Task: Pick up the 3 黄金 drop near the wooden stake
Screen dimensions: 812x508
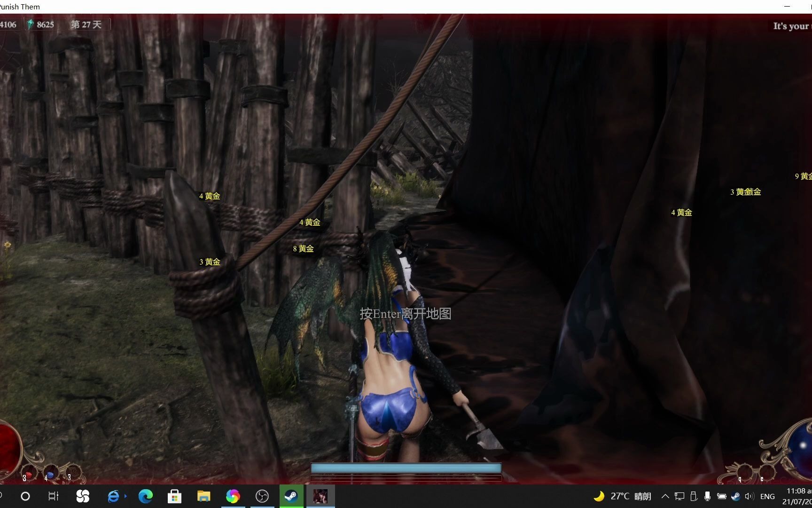Action: coord(210,262)
